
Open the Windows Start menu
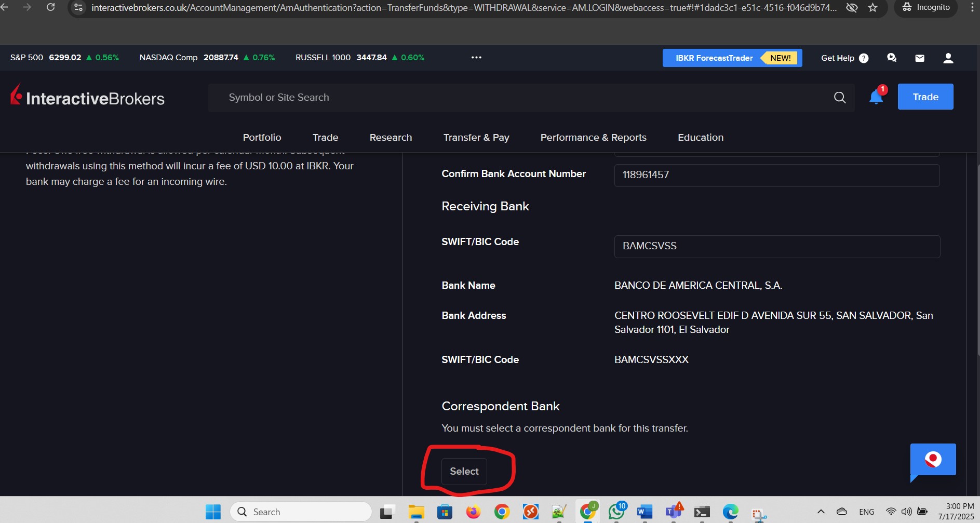213,512
